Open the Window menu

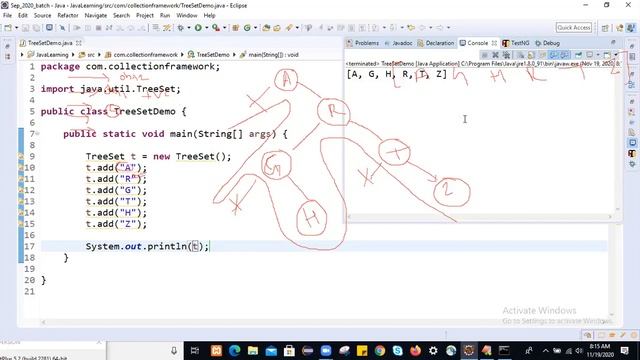tap(187, 16)
